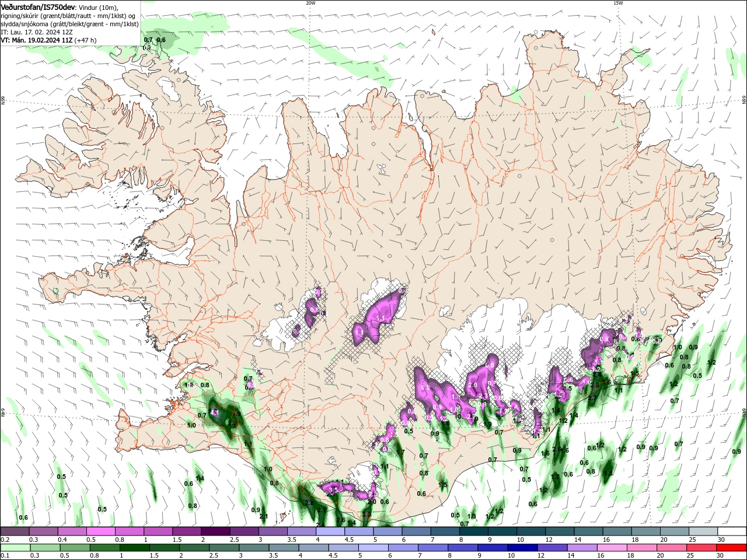Pick upper legend swatch labeled 20
747x560 pixels.
(675, 531)
